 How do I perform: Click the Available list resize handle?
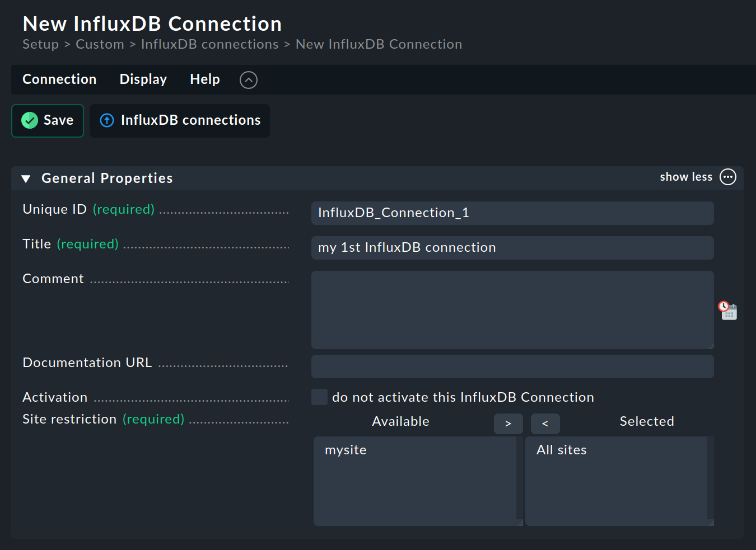(x=520, y=523)
